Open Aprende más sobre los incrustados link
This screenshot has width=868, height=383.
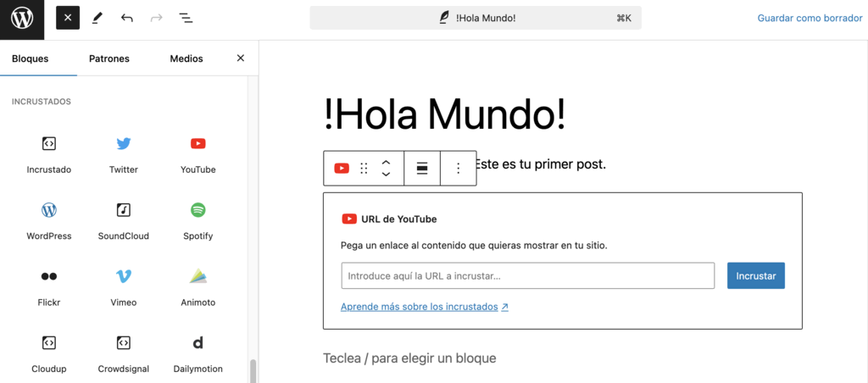(x=424, y=307)
